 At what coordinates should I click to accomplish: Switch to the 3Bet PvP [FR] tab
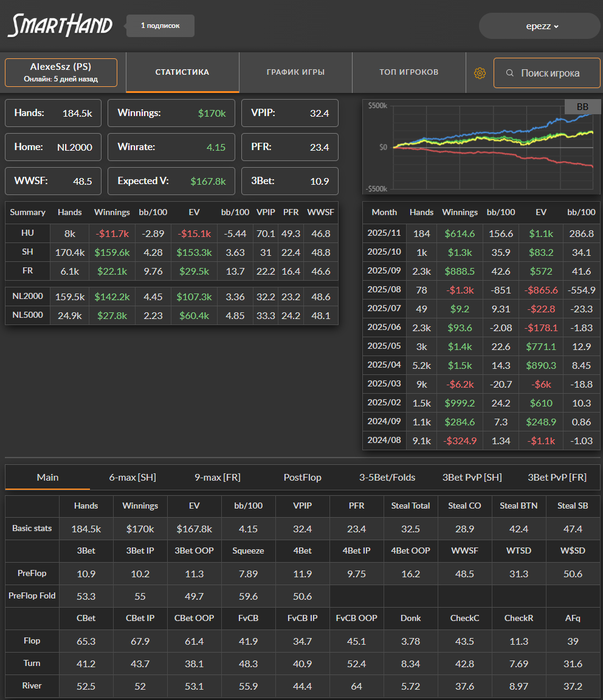tap(556, 477)
